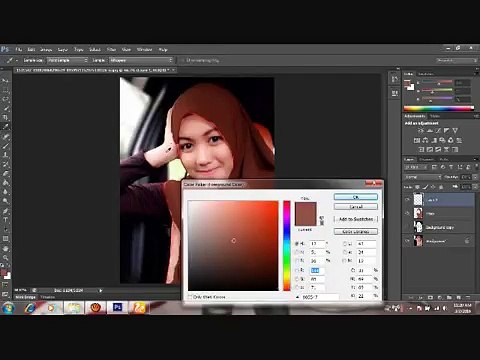Click the hex color input field
The width and height of the screenshot is (480, 360).
coord(319,297)
